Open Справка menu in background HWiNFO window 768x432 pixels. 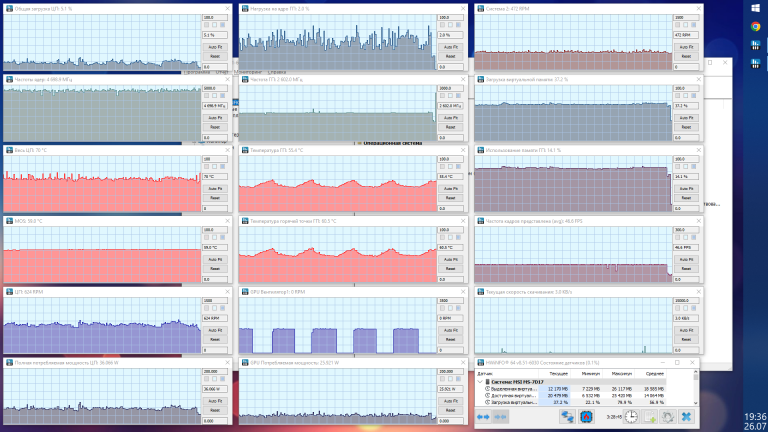277,72
